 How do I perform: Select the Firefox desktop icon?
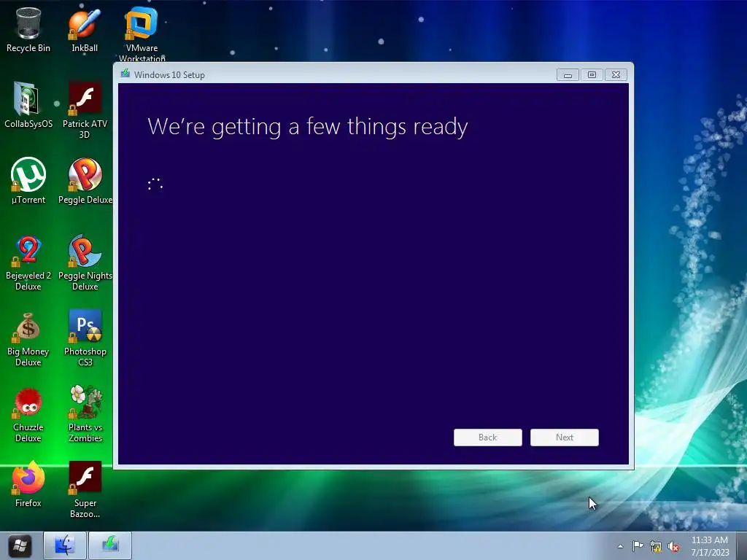pos(28,484)
